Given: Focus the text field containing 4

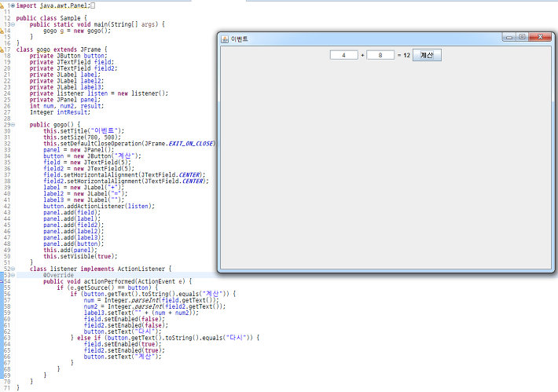Looking at the screenshot, I should tap(343, 55).
